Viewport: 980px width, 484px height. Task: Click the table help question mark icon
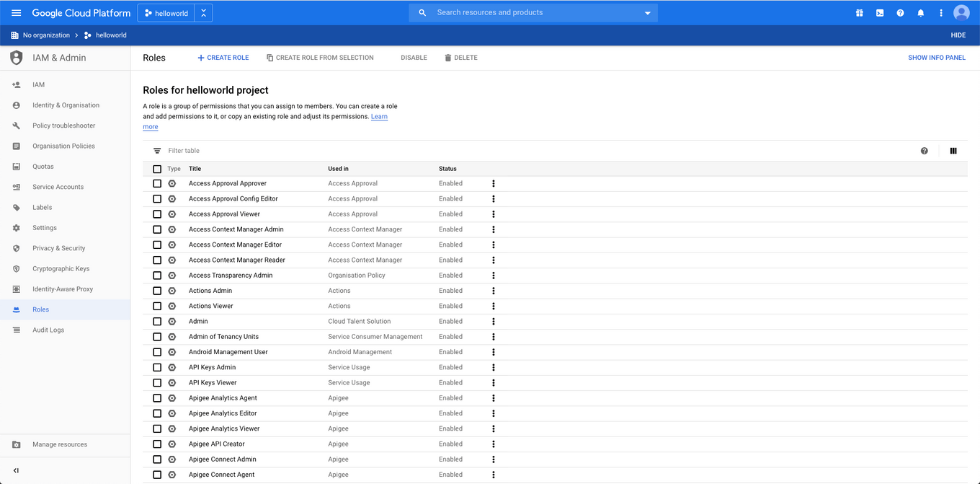pyautogui.click(x=925, y=151)
